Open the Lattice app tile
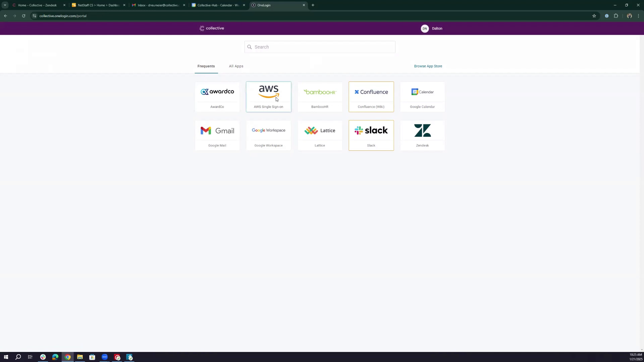Viewport: 644px width, 362px height. 320,135
